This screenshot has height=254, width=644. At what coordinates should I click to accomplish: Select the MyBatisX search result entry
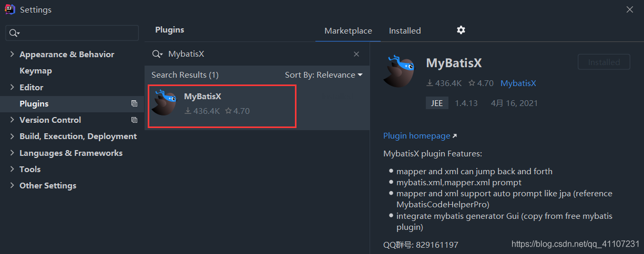(222, 107)
